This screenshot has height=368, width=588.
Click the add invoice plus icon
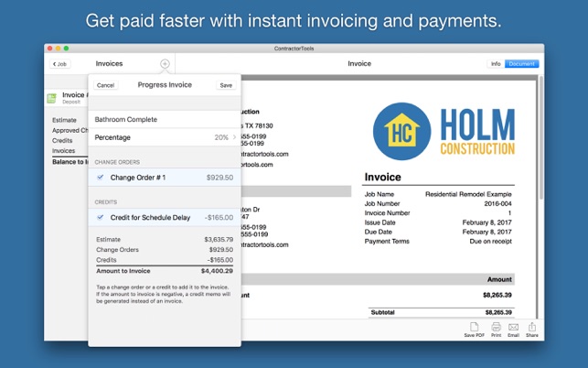(165, 64)
